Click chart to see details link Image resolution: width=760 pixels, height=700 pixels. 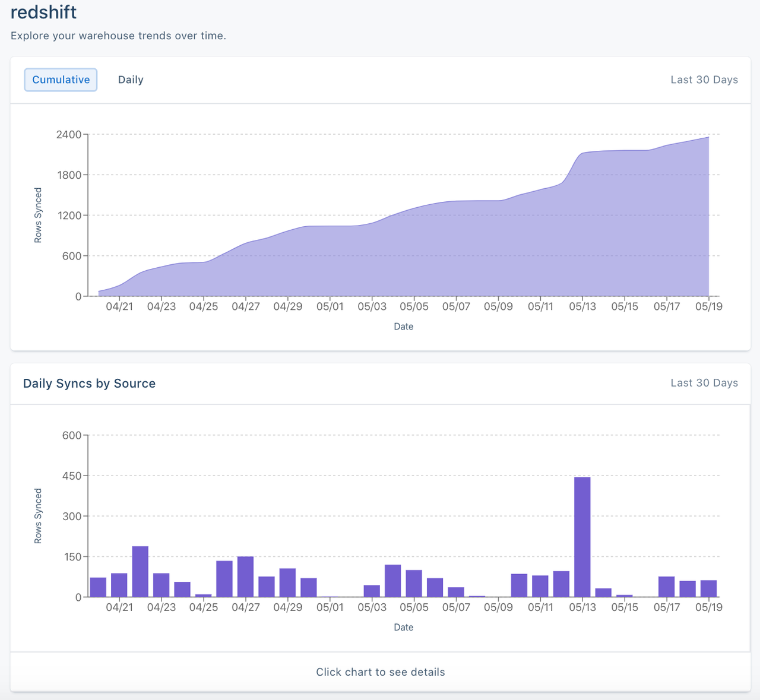(x=380, y=672)
